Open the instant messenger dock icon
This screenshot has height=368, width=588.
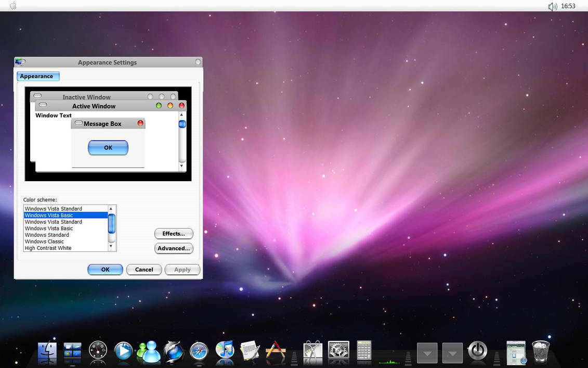click(x=149, y=352)
